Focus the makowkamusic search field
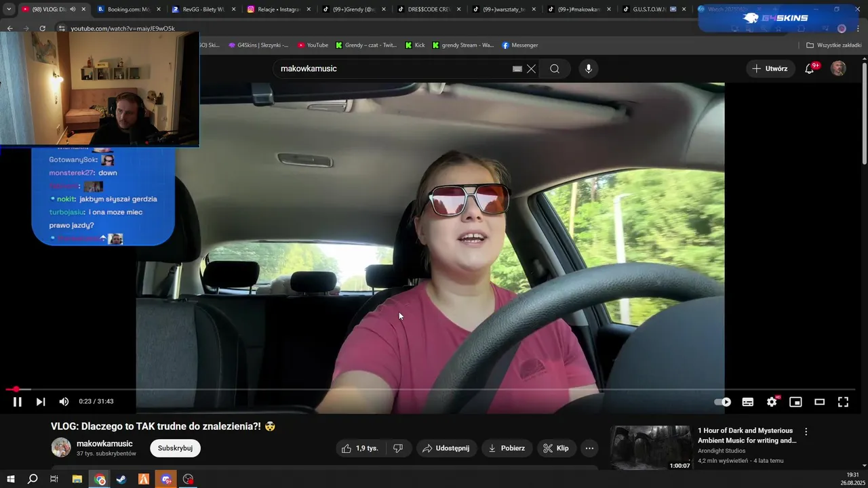Screen dimensions: 868x488 [393, 68]
